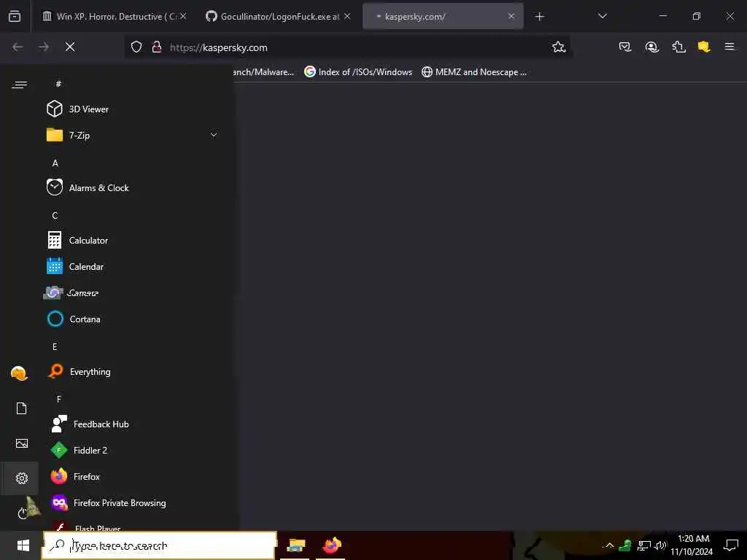Screen dimensions: 747x560
Task: Click the letter E section header
Action: (x=55, y=346)
